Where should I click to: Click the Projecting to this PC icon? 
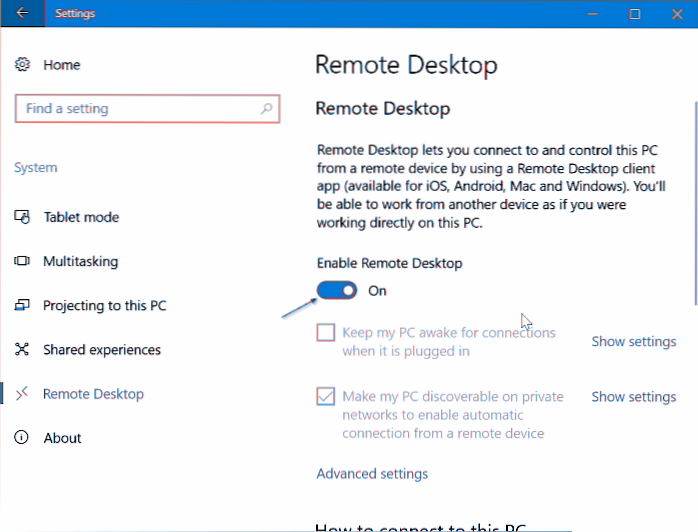[23, 305]
